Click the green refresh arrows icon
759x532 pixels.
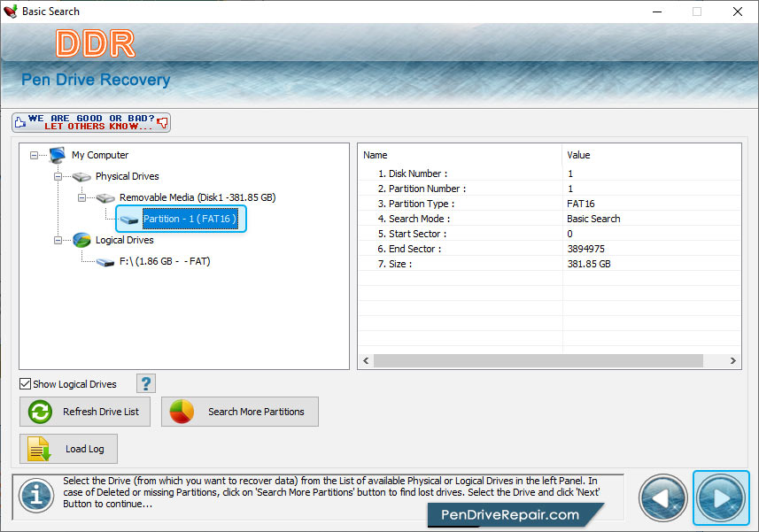[40, 412]
